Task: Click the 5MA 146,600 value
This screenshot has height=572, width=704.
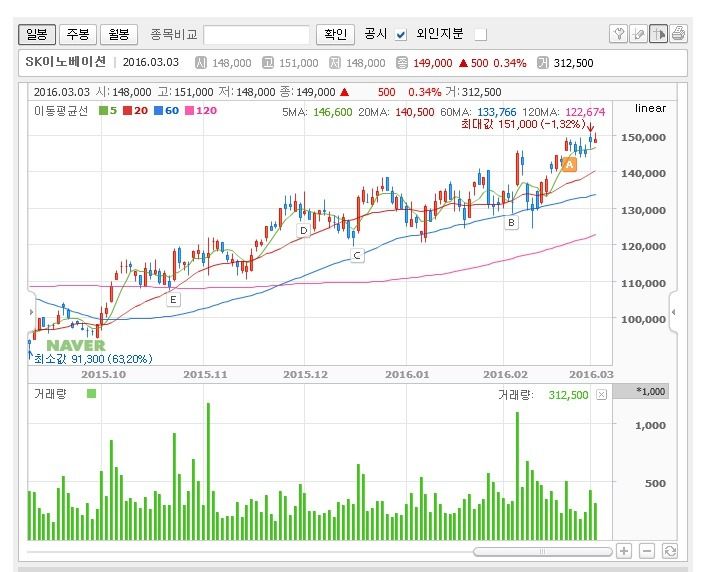Action: pyautogui.click(x=333, y=112)
